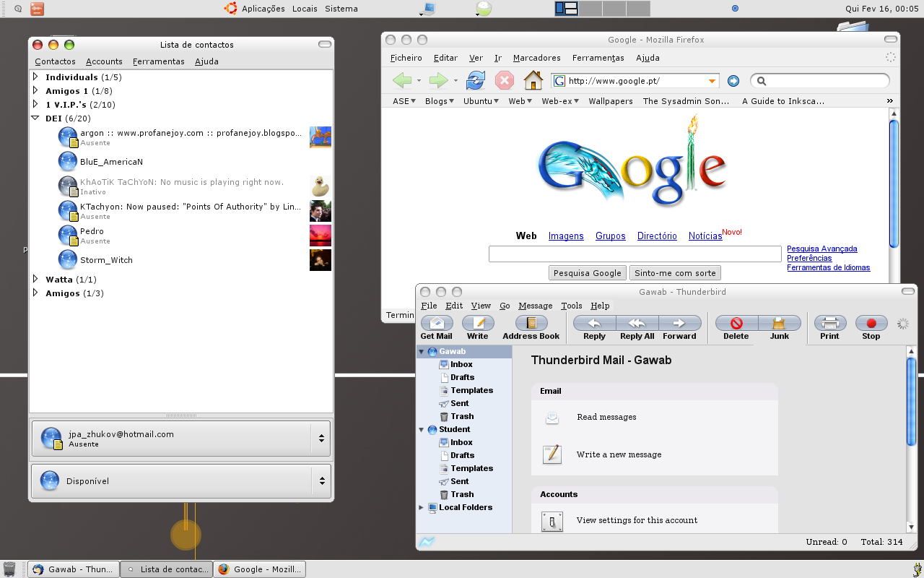Viewport: 924px width, 578px height.
Task: Click the Delete toolbar icon in Thunderbird
Action: 736,323
